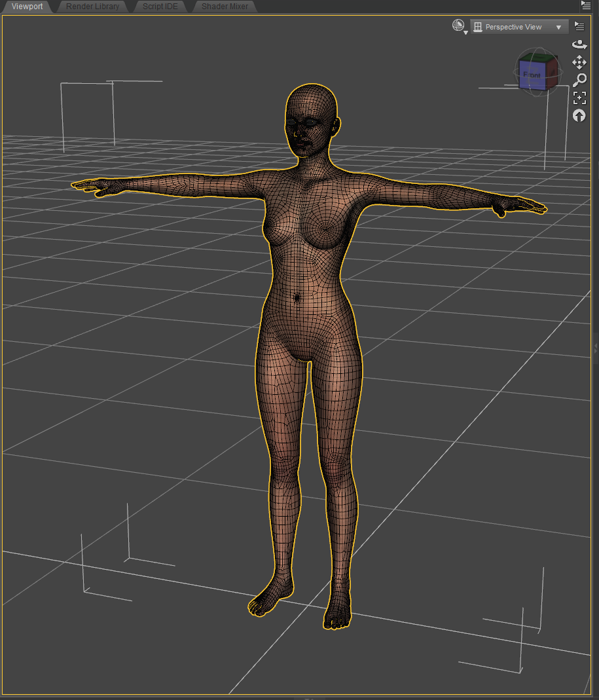Viewport: 599px width, 700px height.
Task: Open the Render Library tab
Action: [x=92, y=7]
